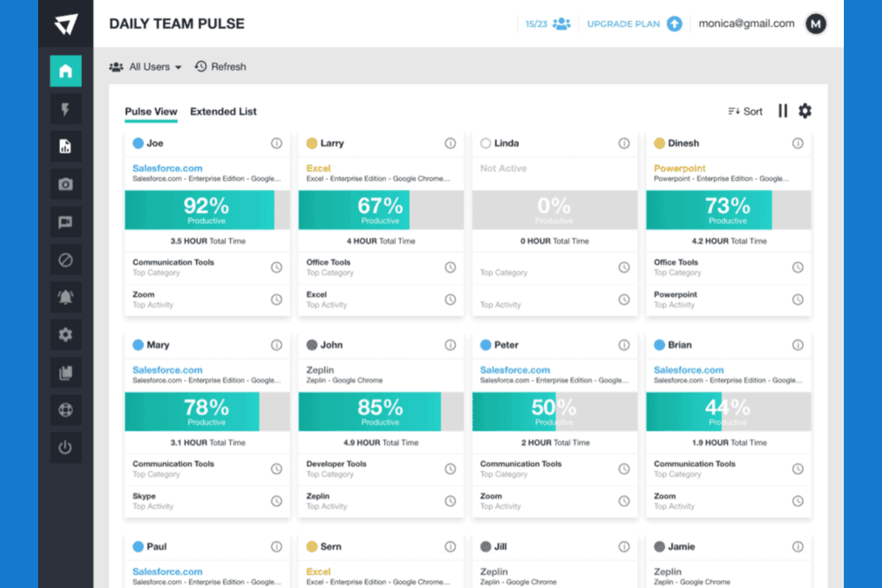Open the support lifebuoy sidebar icon
Screen dimensions: 882x588
pos(66,410)
